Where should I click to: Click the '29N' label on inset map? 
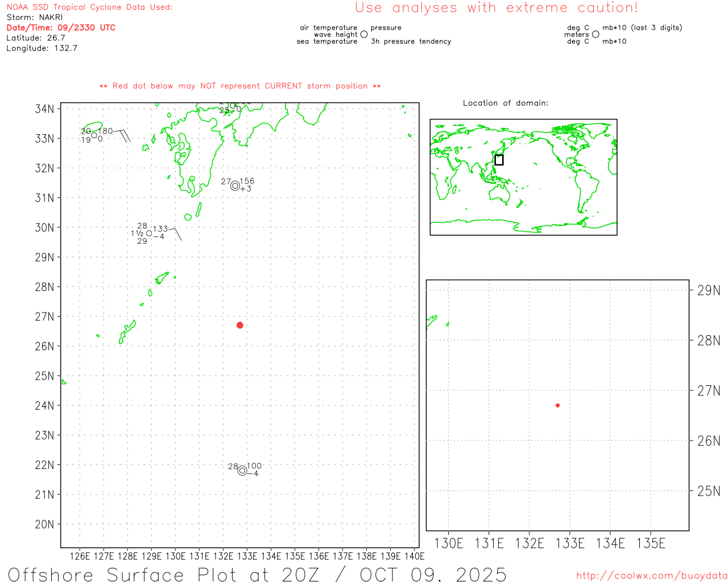tap(709, 291)
